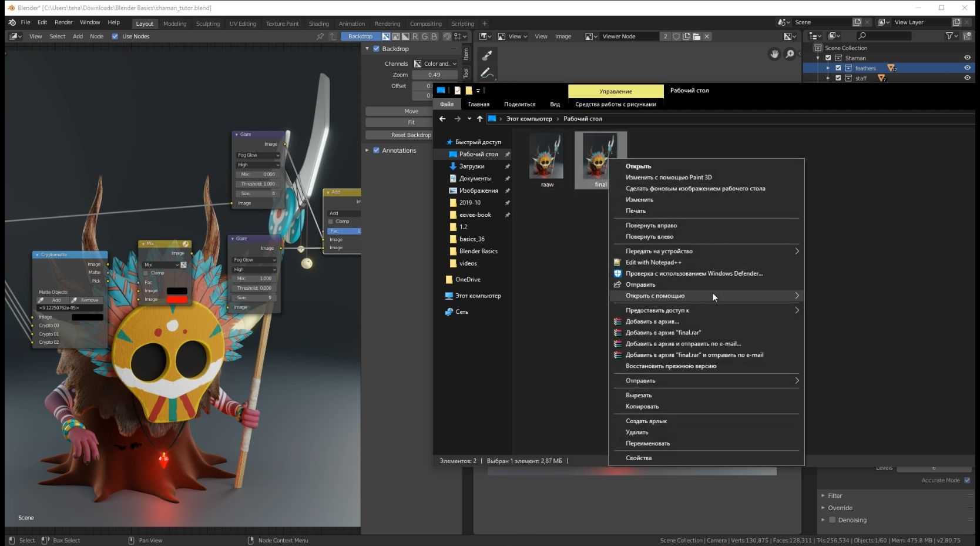980x546 pixels.
Task: Click OneDrive folder icon in Explorer sidebar
Action: 449,280
